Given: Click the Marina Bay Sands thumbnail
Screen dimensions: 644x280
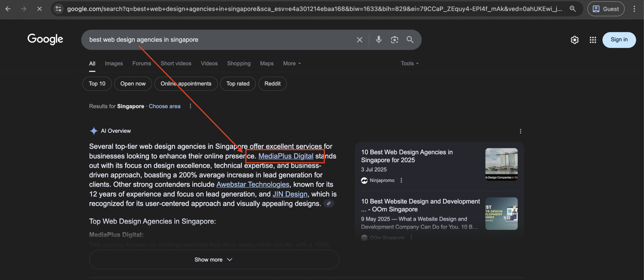Looking at the screenshot, I should point(501,164).
